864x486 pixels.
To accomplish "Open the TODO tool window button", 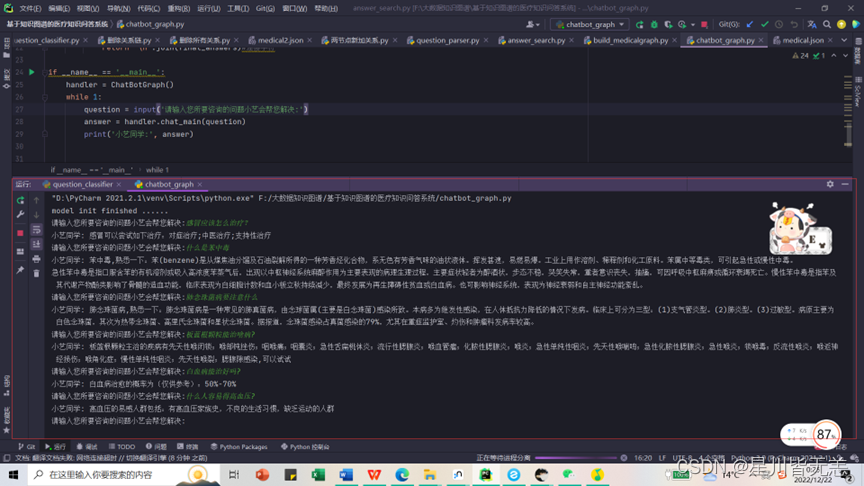I will click(x=122, y=447).
